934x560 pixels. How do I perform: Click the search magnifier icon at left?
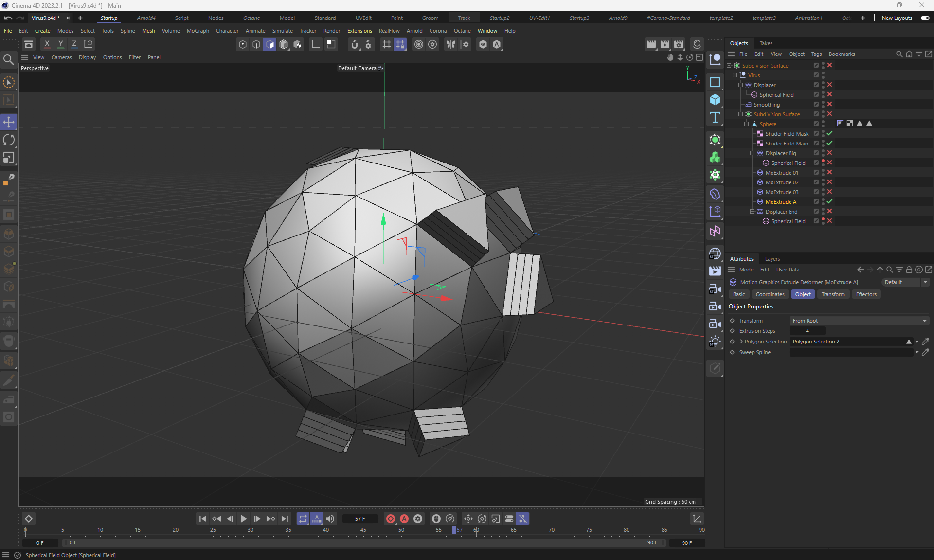coord(8,60)
